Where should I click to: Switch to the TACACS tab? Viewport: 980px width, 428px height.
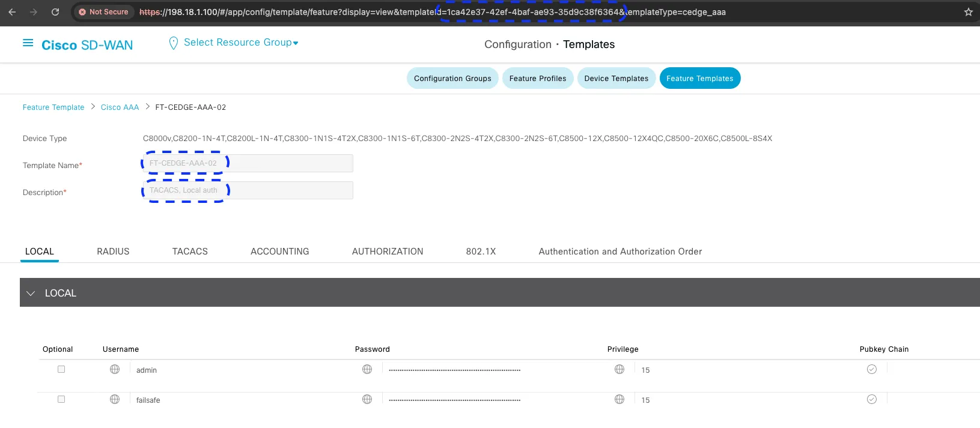pyautogui.click(x=190, y=252)
